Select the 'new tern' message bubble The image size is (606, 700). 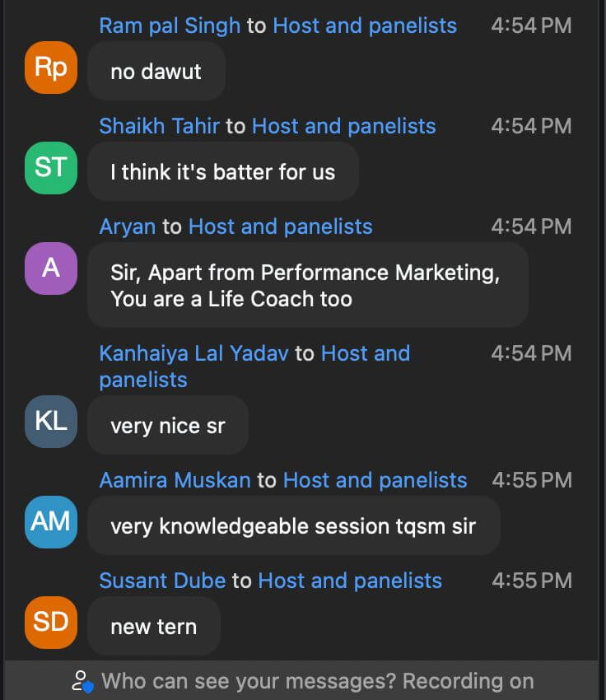coord(154,627)
